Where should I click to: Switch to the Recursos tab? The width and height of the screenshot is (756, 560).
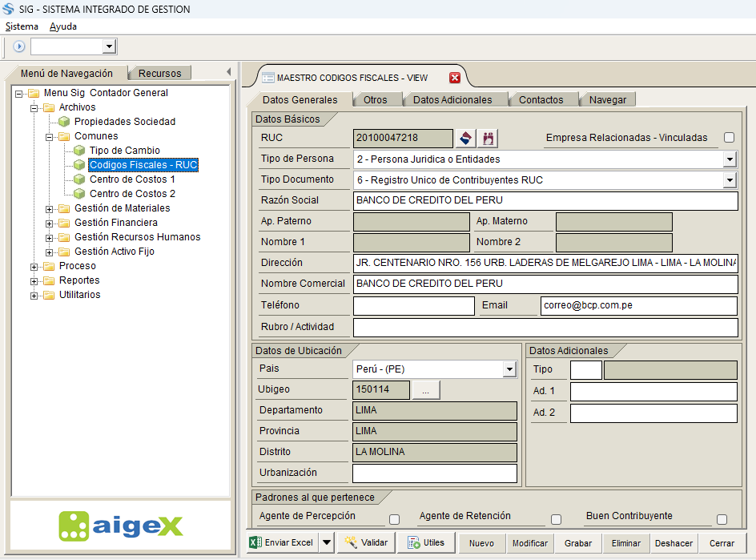(x=159, y=74)
